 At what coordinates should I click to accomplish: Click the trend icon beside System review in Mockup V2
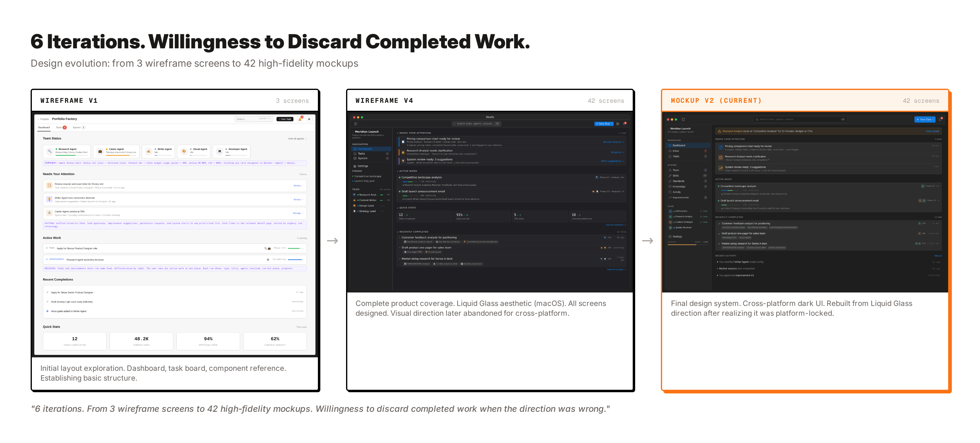[721, 168]
